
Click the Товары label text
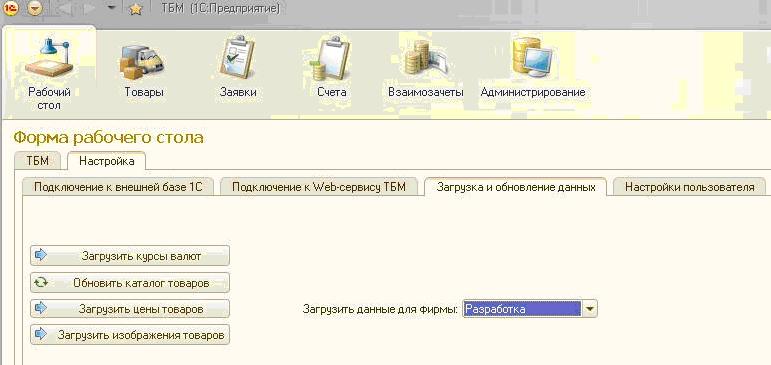click(x=144, y=92)
